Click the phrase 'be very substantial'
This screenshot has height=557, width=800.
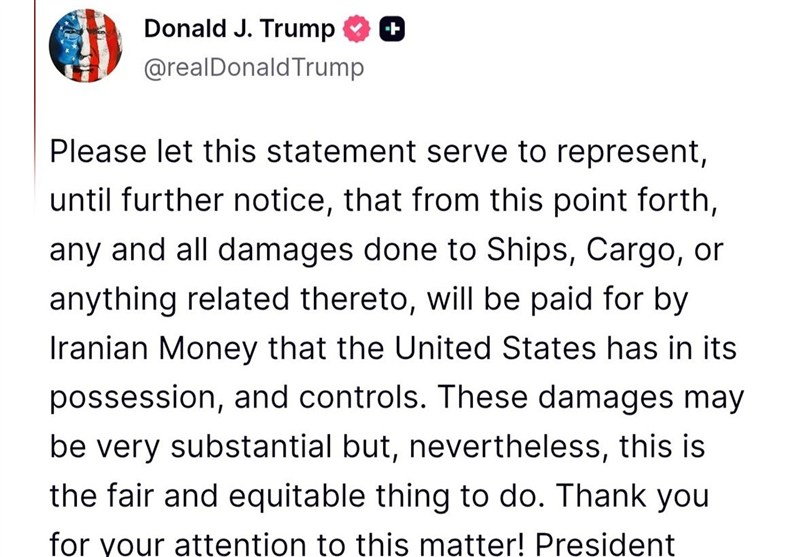click(191, 446)
